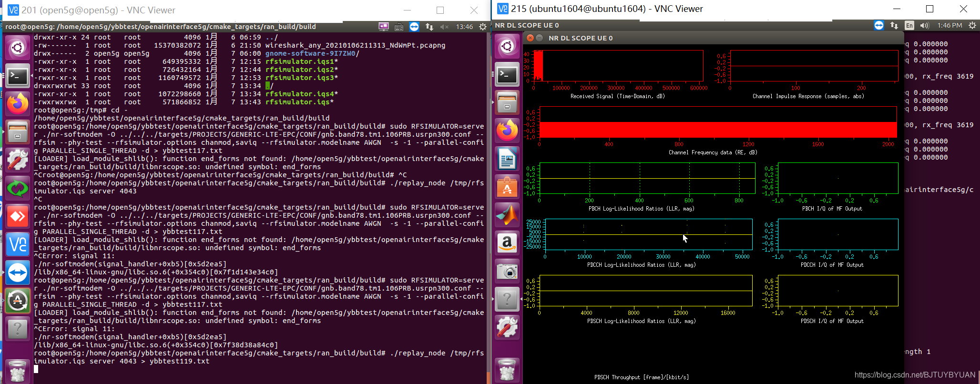Open network indicator in 201 top panel
The image size is (980, 384).
429,27
